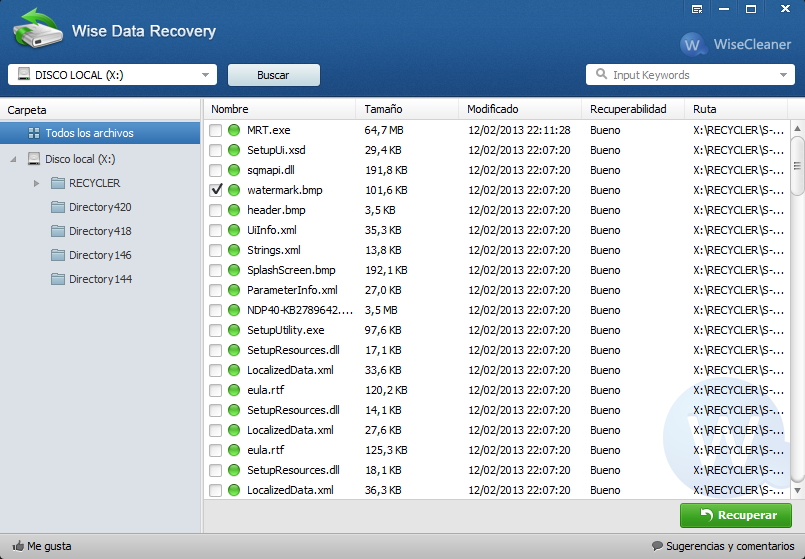Click the speech bubble feedback icon

[x=657, y=546]
